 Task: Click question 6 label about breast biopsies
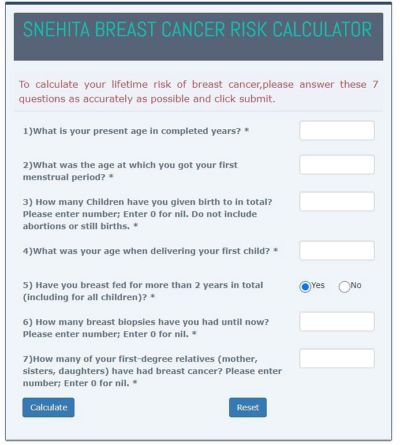pos(146,328)
